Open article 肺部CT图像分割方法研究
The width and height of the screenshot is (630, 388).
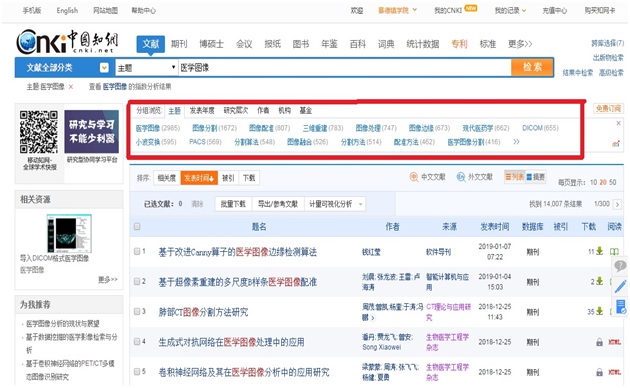click(x=203, y=312)
